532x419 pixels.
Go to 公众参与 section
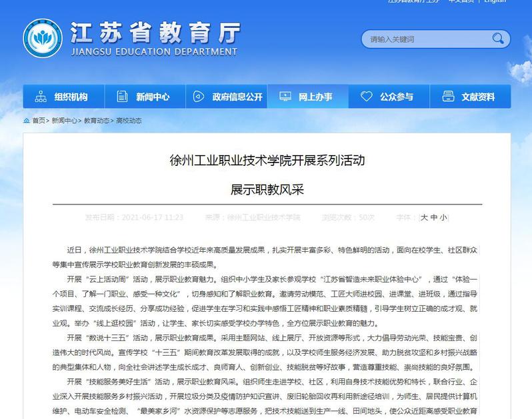coord(397,97)
